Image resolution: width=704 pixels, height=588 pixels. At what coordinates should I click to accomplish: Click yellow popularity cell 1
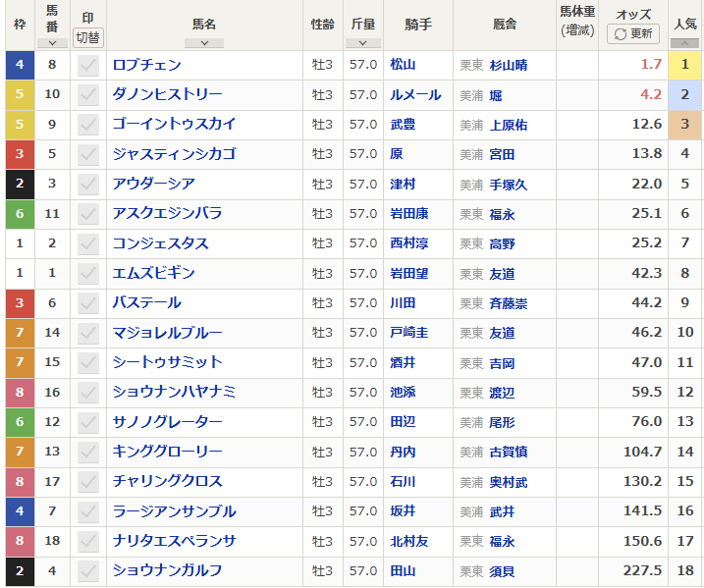click(684, 65)
